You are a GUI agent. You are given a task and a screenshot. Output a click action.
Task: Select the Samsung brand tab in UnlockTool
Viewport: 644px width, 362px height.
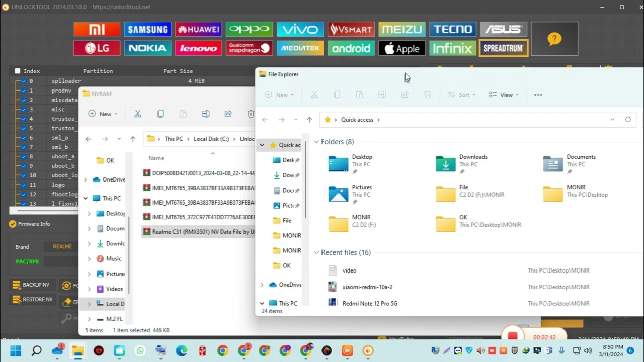(147, 29)
